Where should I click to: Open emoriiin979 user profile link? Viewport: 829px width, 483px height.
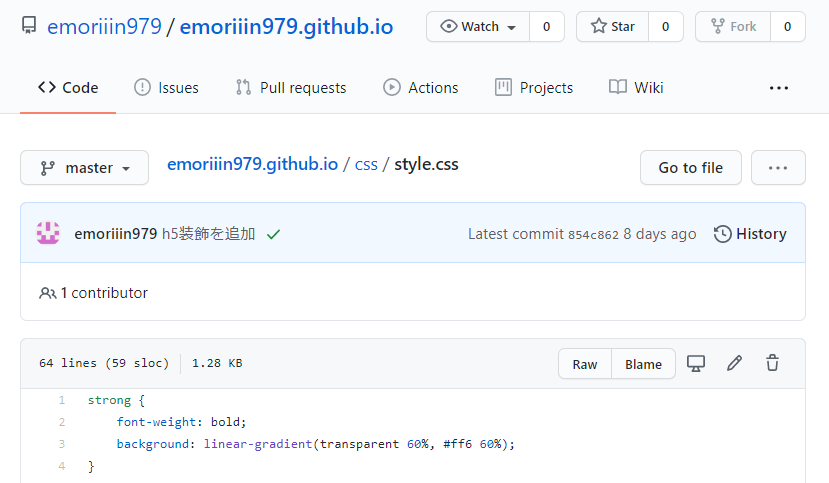104,26
